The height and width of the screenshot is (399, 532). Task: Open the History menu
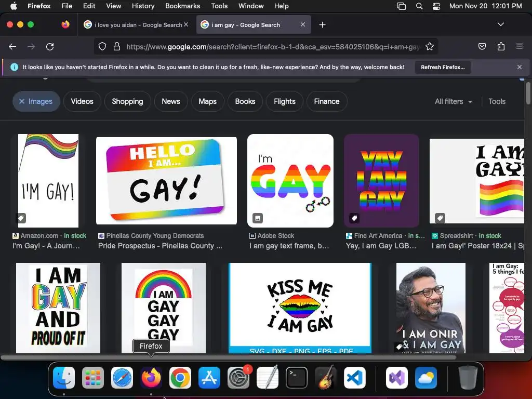(143, 6)
